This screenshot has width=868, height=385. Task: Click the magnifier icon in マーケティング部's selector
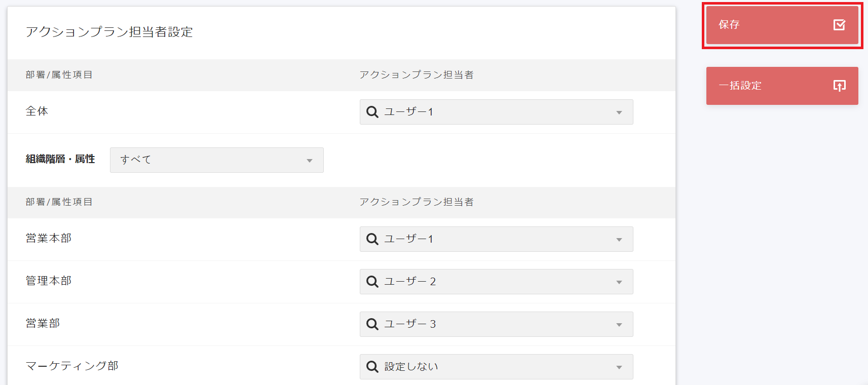372,366
